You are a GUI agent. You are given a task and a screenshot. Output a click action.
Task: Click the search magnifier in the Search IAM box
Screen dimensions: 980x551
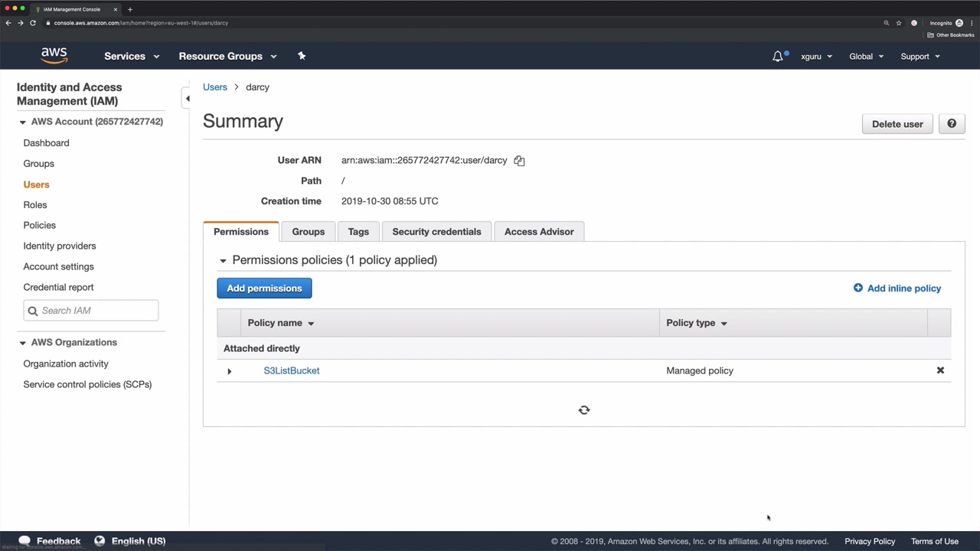coord(33,311)
